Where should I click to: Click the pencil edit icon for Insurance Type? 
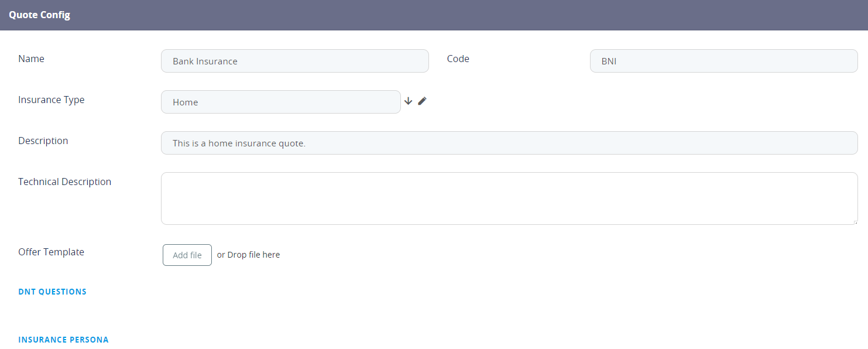pos(422,101)
